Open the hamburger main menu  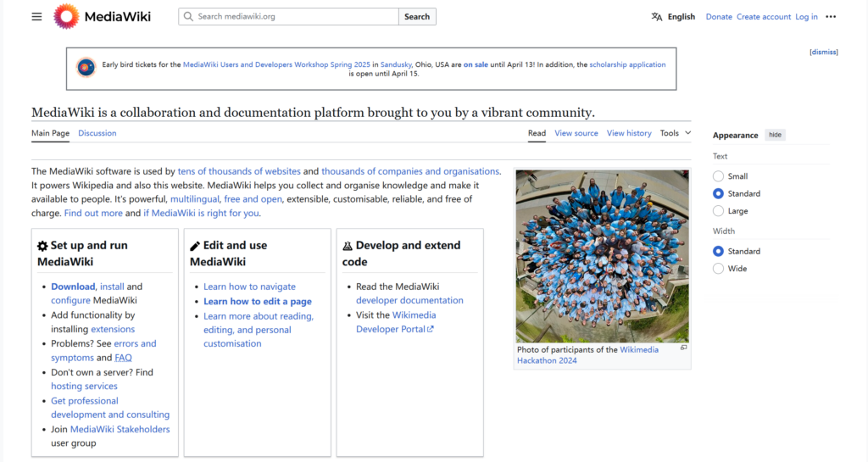tap(36, 16)
